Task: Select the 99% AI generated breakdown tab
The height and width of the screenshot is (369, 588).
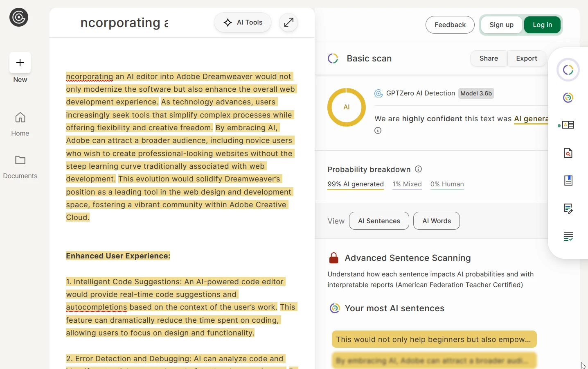Action: [x=356, y=184]
